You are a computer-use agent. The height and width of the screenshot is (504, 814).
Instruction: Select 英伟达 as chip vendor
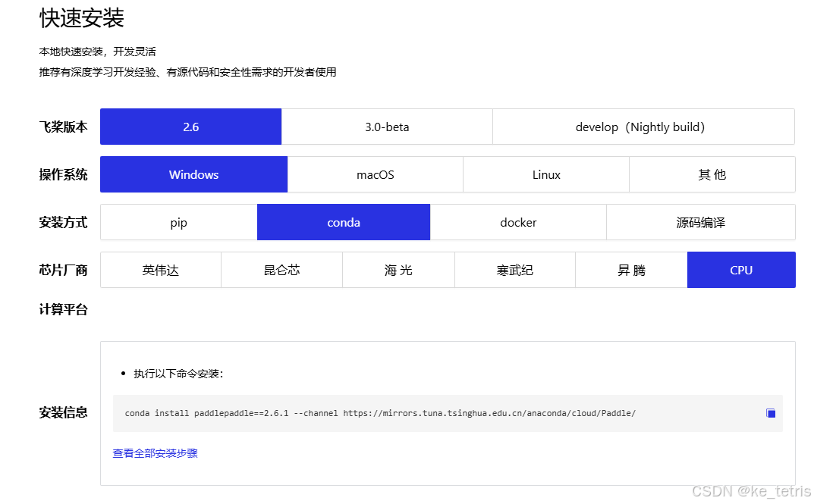160,270
